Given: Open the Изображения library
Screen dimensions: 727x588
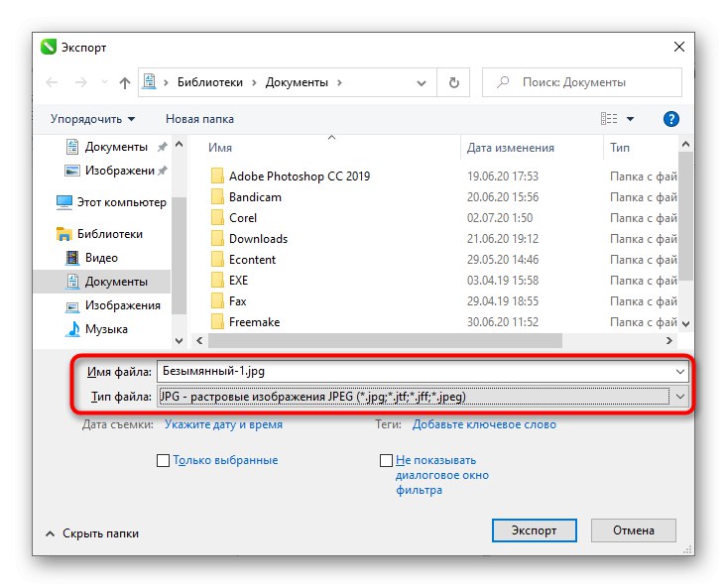Looking at the screenshot, I should tap(113, 305).
